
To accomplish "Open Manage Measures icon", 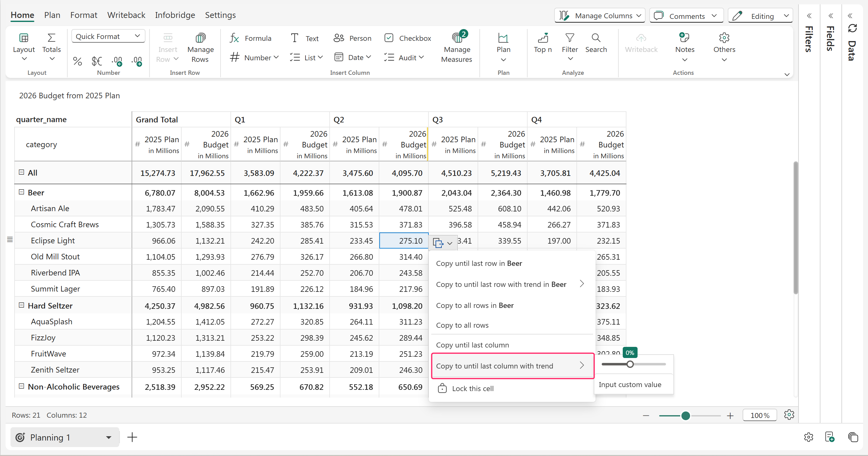I will [457, 38].
